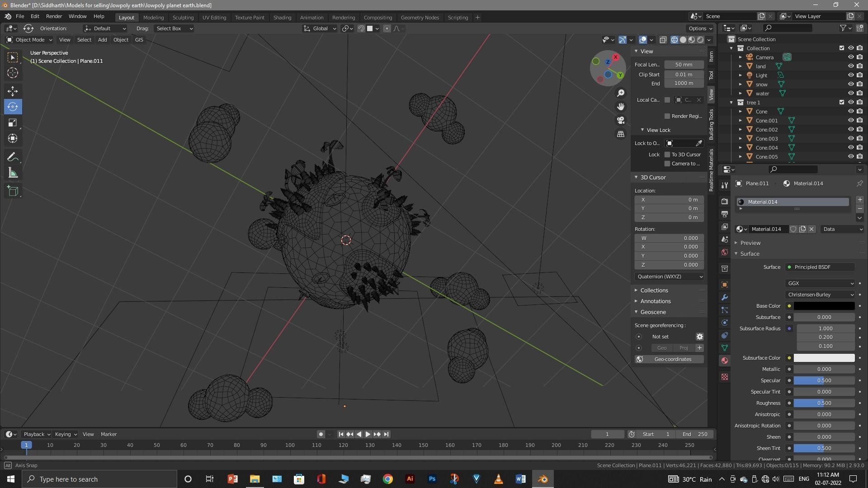
Task: Click the eyedropper for Lock to Object
Action: point(699,143)
